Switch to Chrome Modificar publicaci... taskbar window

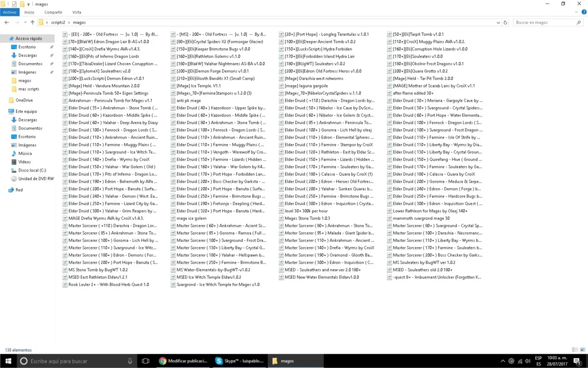click(184, 361)
